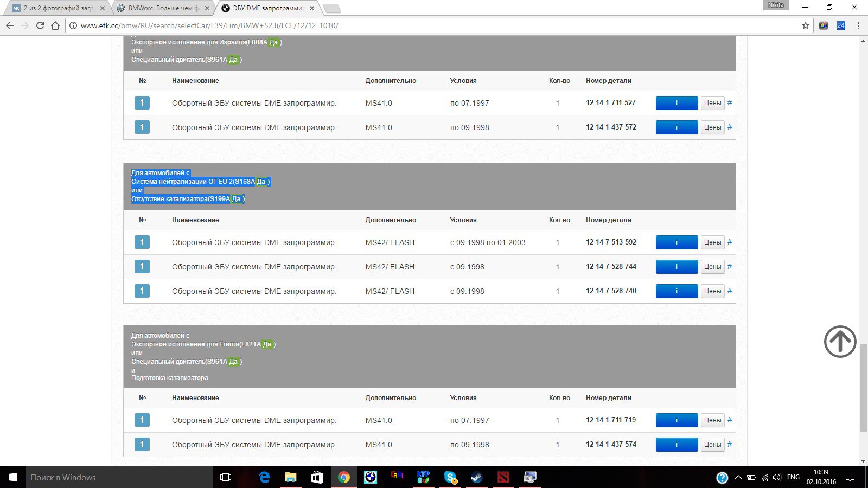Screen dimensions: 868x488
Task: Open the Wi-Fi network panel
Action: (764, 477)
